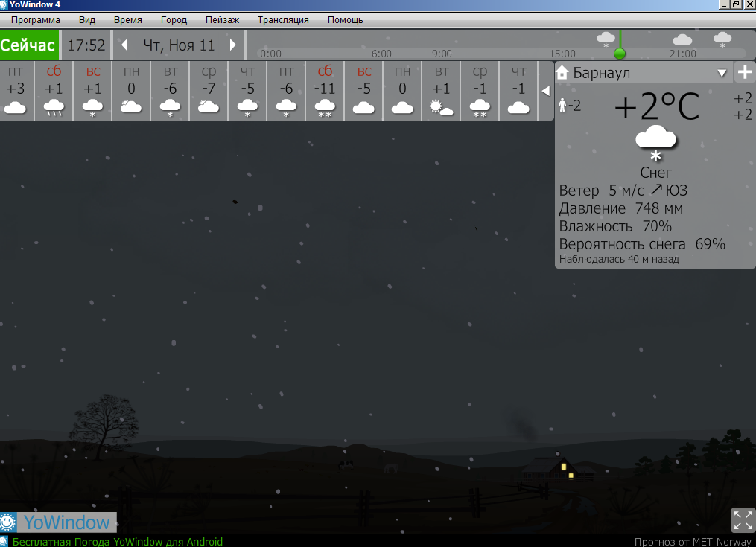Select first Monday 0 forecast day
The width and height of the screenshot is (756, 547).
click(x=131, y=91)
